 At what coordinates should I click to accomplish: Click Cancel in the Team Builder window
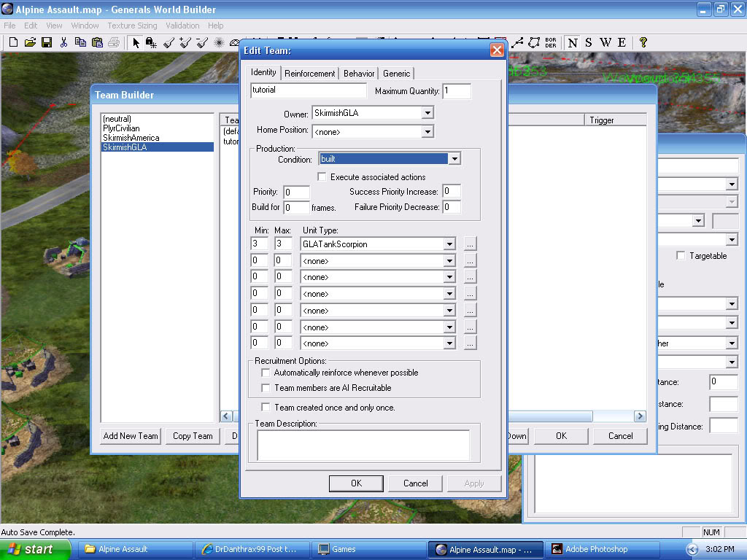coord(620,436)
